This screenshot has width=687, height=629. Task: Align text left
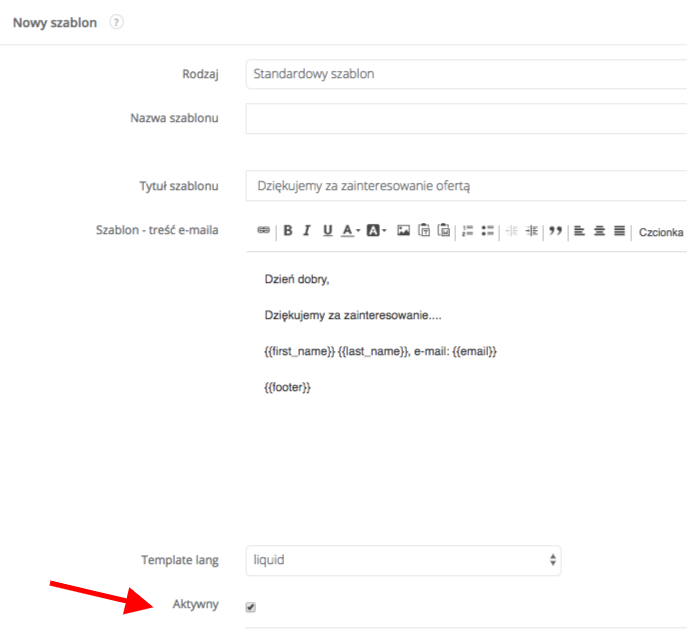[x=579, y=230]
